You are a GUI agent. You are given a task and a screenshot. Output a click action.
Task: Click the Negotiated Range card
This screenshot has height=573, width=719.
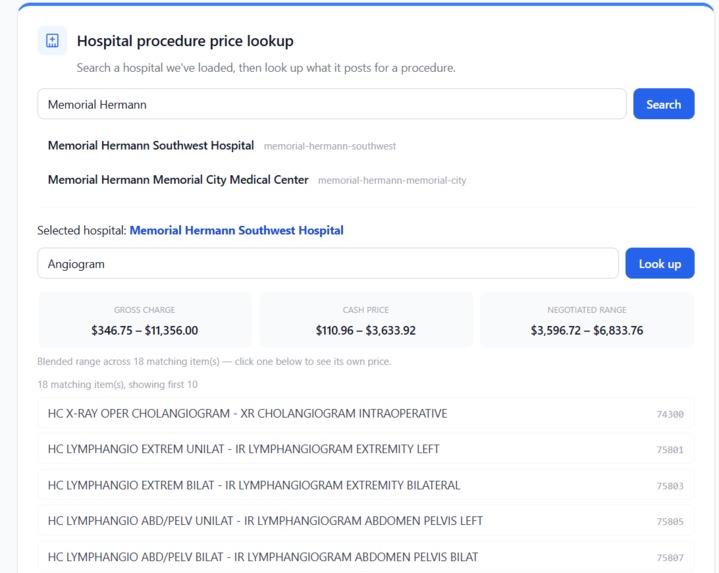point(587,320)
